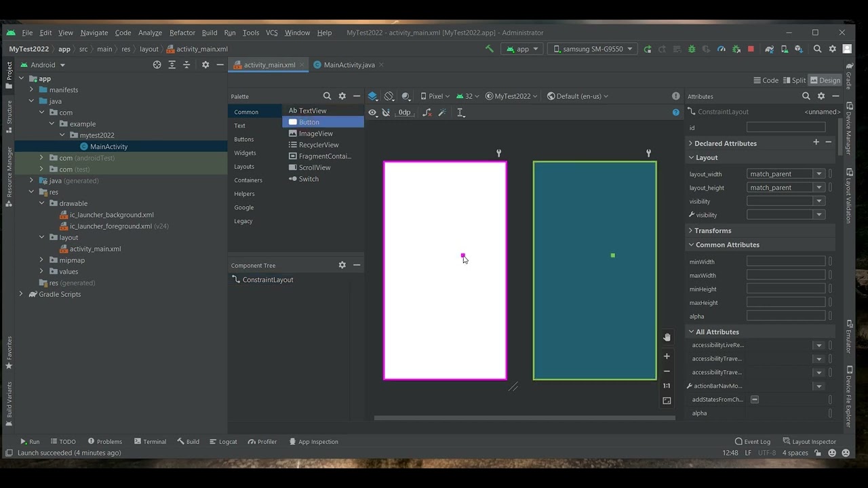The width and height of the screenshot is (868, 488).
Task: Search attributes with magnifier icon
Action: click(x=806, y=96)
